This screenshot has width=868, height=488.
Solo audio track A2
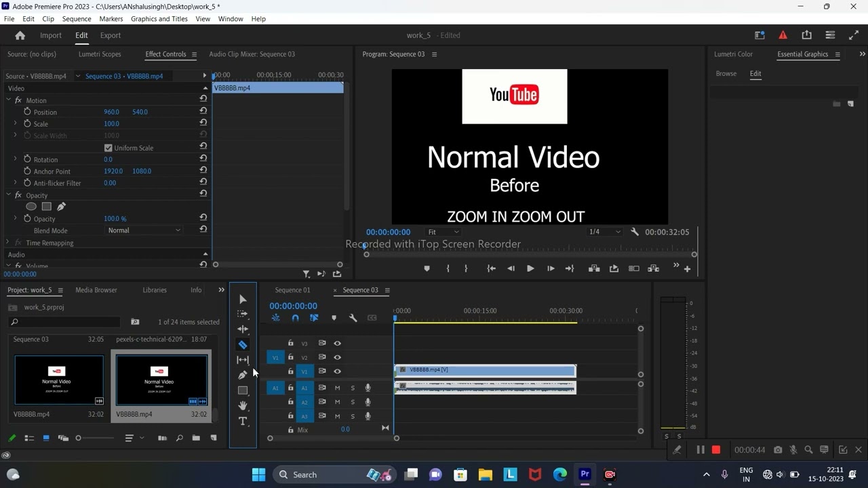tap(353, 402)
